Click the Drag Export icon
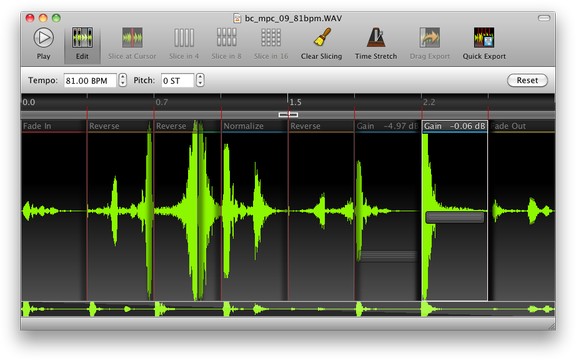The height and width of the screenshot is (360, 576). pos(430,37)
